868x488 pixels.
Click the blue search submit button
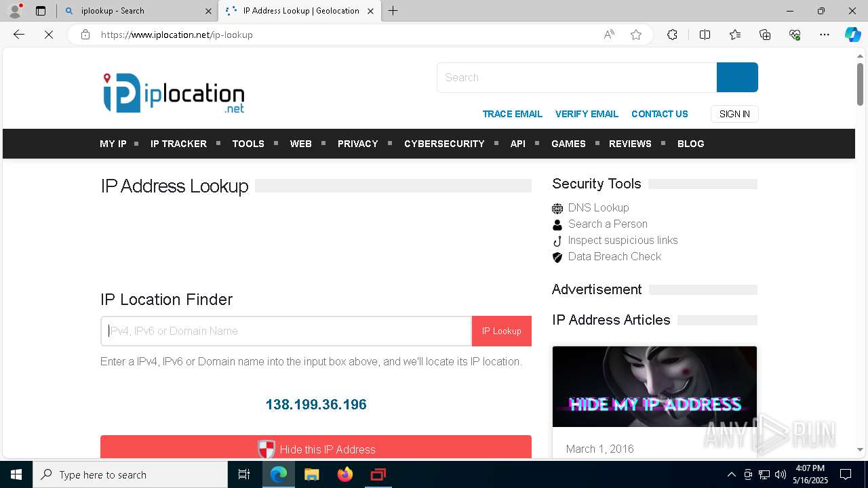point(737,77)
